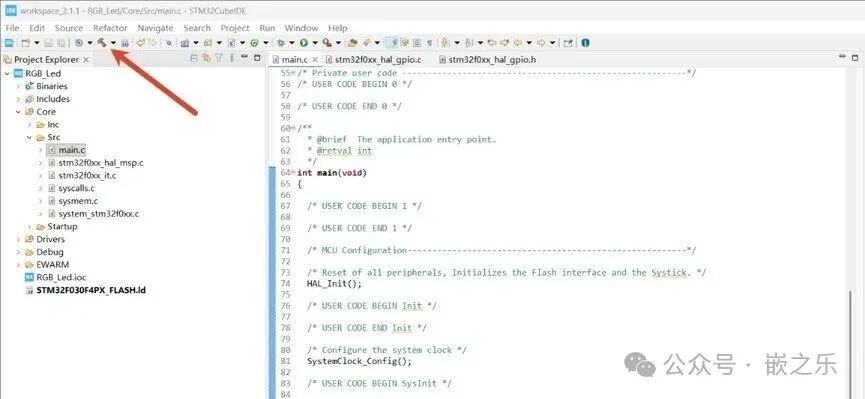Screen dimensions: 865x399
Task: Select stm32f0xx_it.c in the tree
Action: coord(82,175)
